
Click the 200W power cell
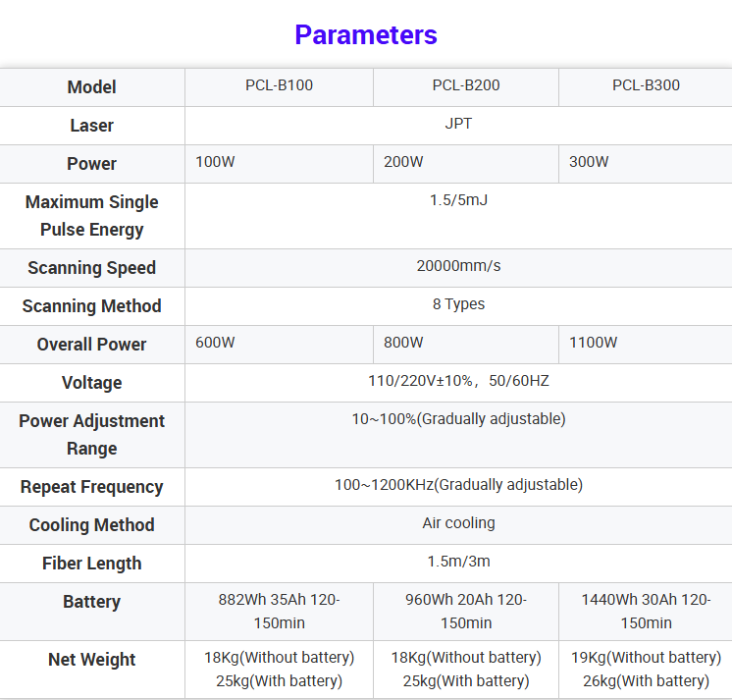(x=403, y=162)
